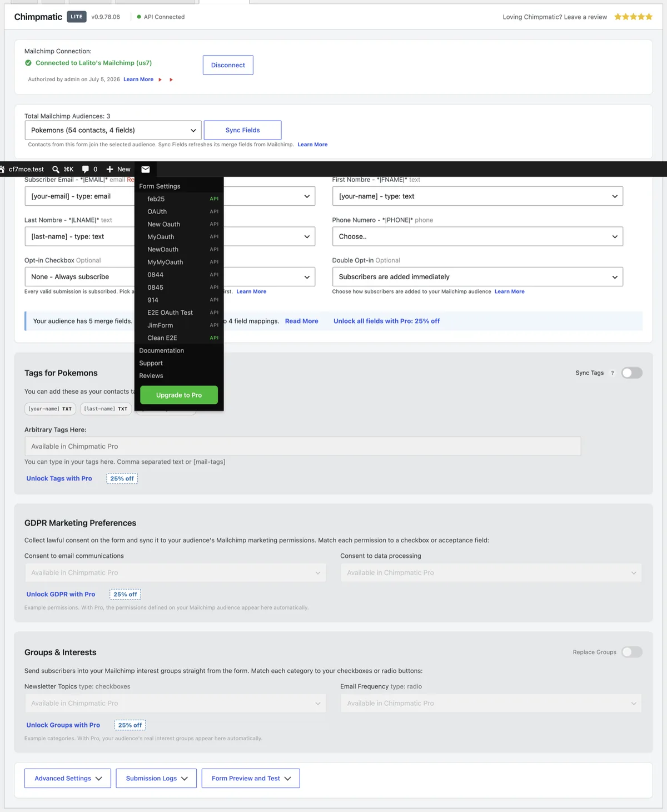Screen dimensions: 667x812
Task: Click the Sync Tags help question mark
Action: pos(613,373)
